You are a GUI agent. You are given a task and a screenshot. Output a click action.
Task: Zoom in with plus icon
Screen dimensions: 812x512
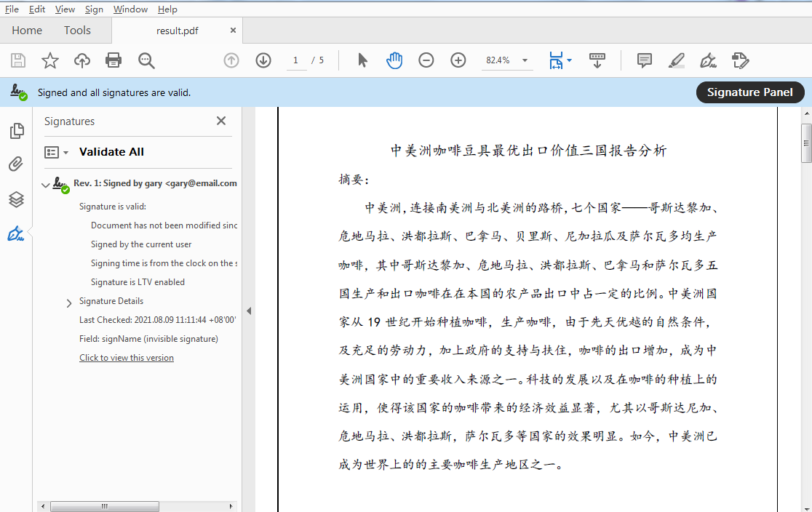click(458, 60)
